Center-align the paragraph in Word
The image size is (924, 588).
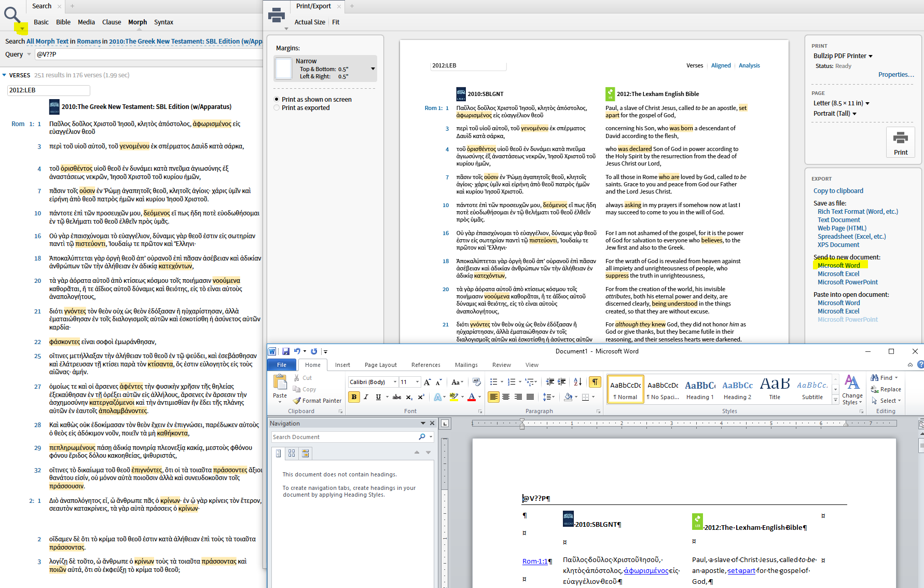coord(506,397)
